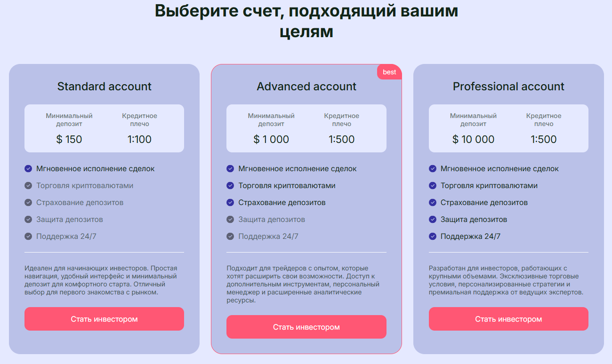Screen dimensions: 612x364
Task: Click the grey Защита депозитов icon on Standard
Action: [x=28, y=219]
